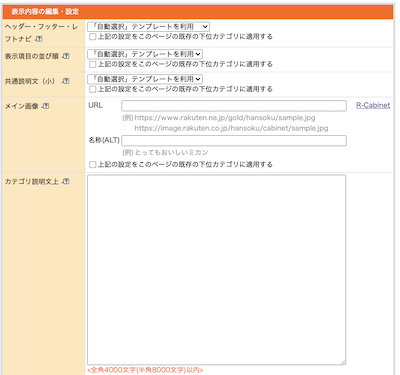Viewport: 400px width, 375px height.
Task: Click the sample URL image.rakuten.co.jp text
Action: 231,128
